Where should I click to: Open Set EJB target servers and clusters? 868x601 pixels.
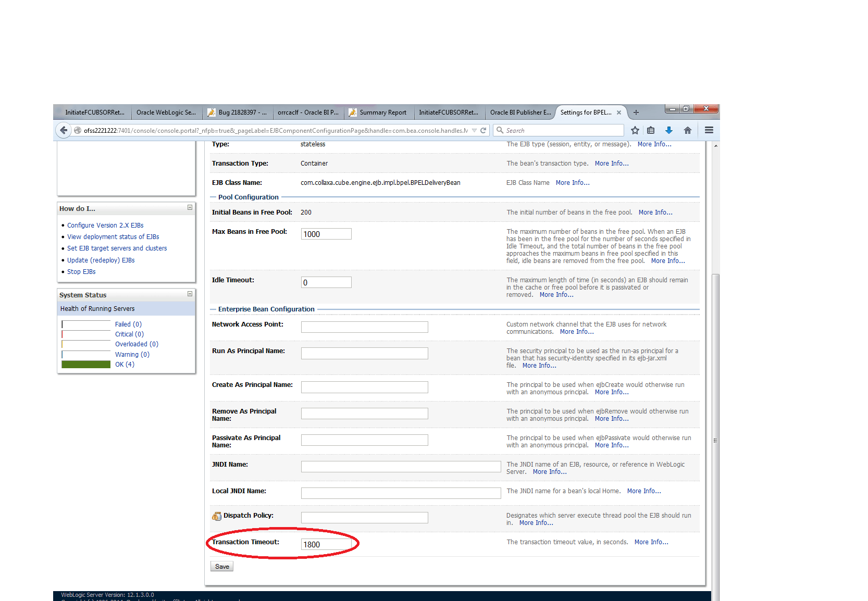[x=117, y=248]
